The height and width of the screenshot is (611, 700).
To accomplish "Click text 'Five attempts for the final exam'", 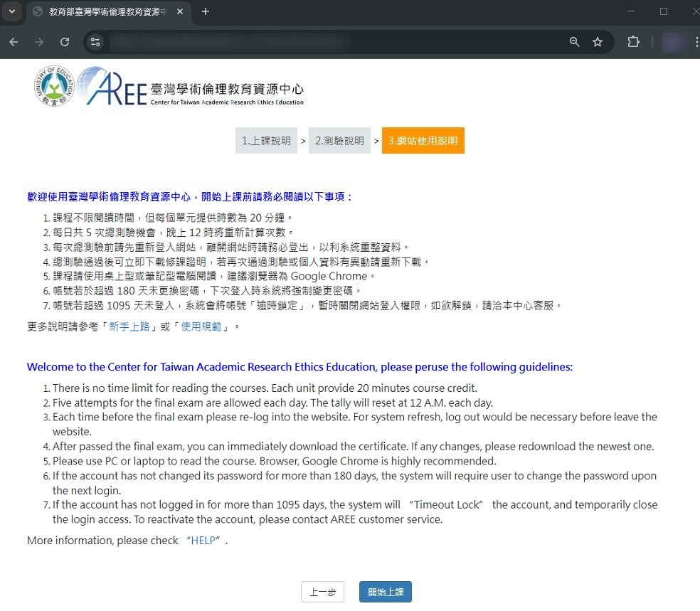I will point(127,403).
